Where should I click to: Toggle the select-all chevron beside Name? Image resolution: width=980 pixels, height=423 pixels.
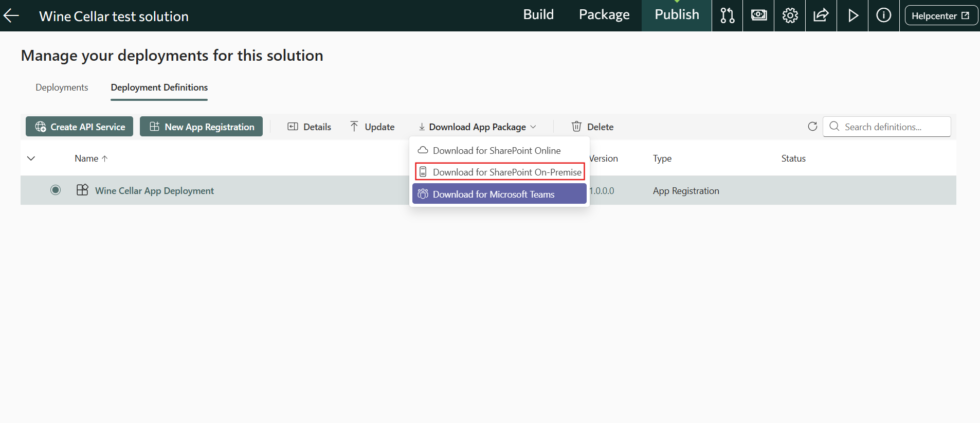coord(31,158)
